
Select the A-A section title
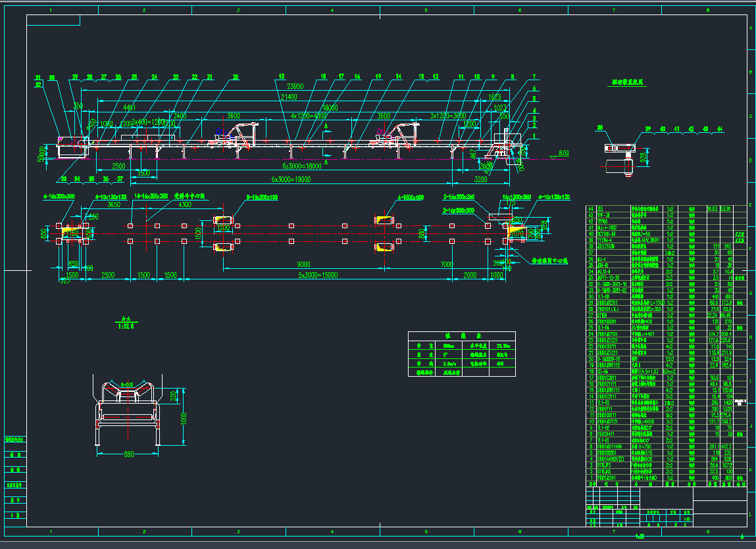126,319
